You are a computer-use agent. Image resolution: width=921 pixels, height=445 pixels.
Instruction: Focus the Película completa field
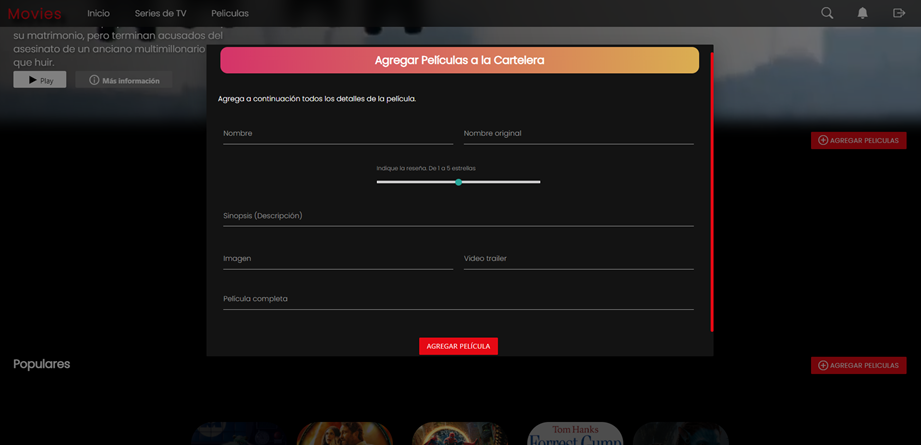click(x=458, y=300)
